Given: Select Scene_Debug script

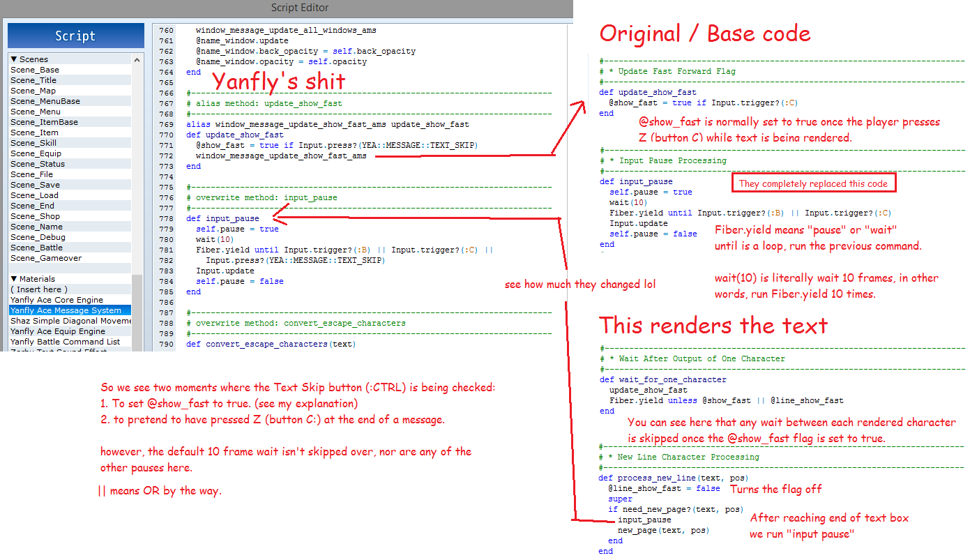Looking at the screenshot, I should click(70, 237).
